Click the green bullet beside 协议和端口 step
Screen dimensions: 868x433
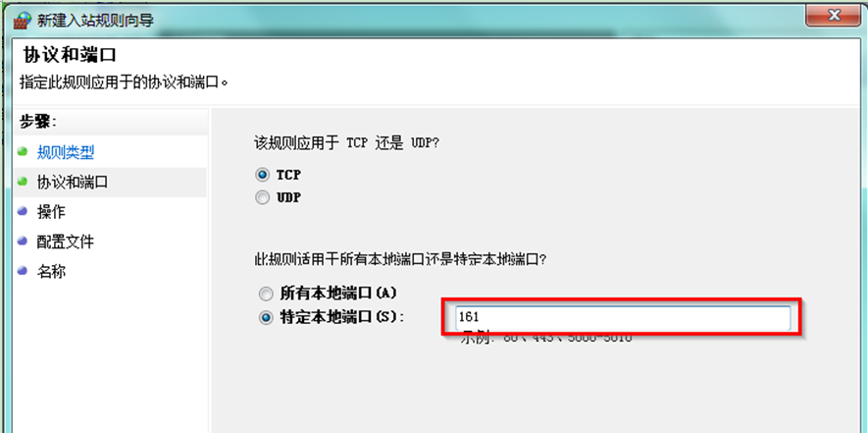pos(23,182)
